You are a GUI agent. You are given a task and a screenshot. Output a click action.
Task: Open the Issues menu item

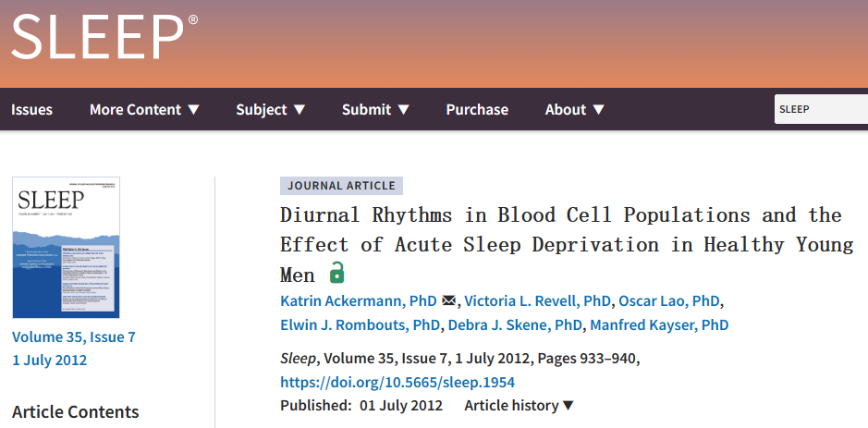click(x=31, y=110)
